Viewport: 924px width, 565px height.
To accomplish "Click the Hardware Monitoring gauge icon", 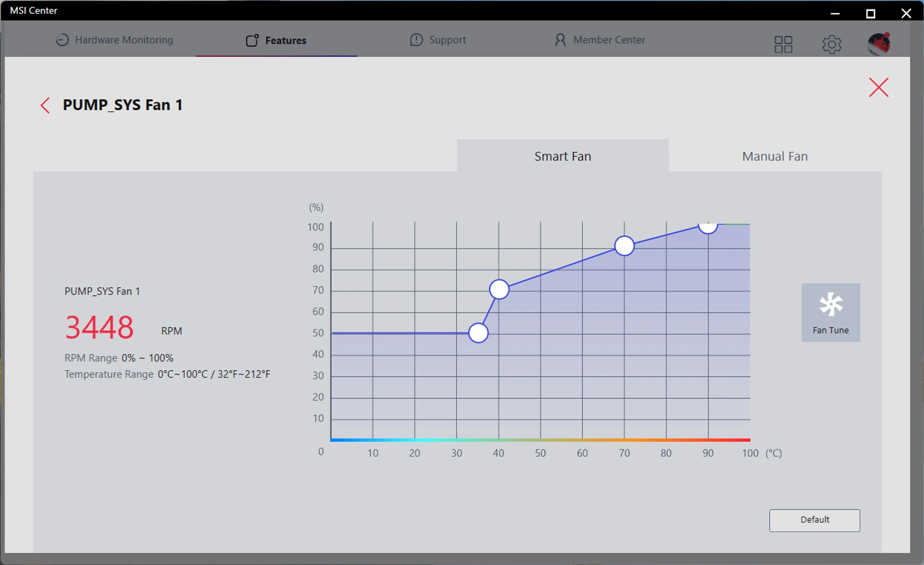I will coord(62,40).
